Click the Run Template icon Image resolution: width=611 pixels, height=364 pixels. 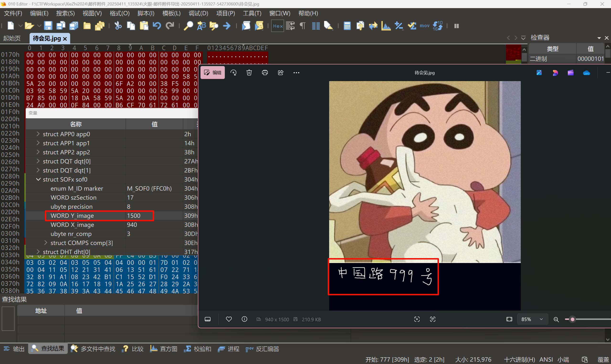click(259, 26)
